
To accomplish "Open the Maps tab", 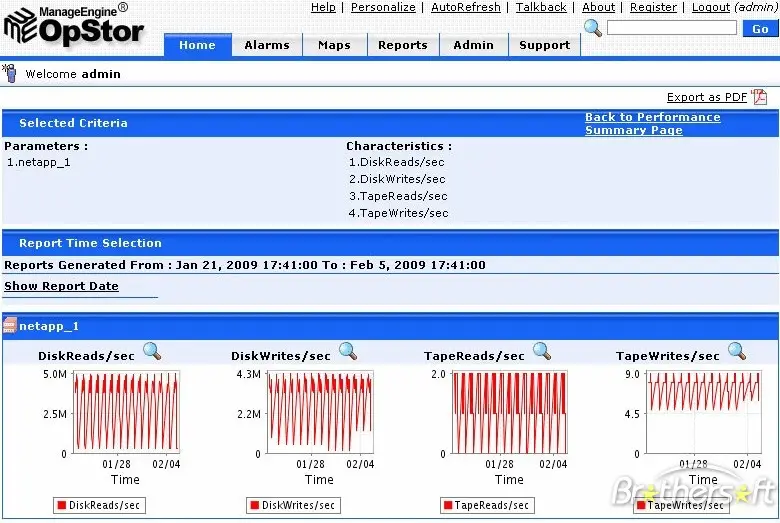I will [x=334, y=45].
